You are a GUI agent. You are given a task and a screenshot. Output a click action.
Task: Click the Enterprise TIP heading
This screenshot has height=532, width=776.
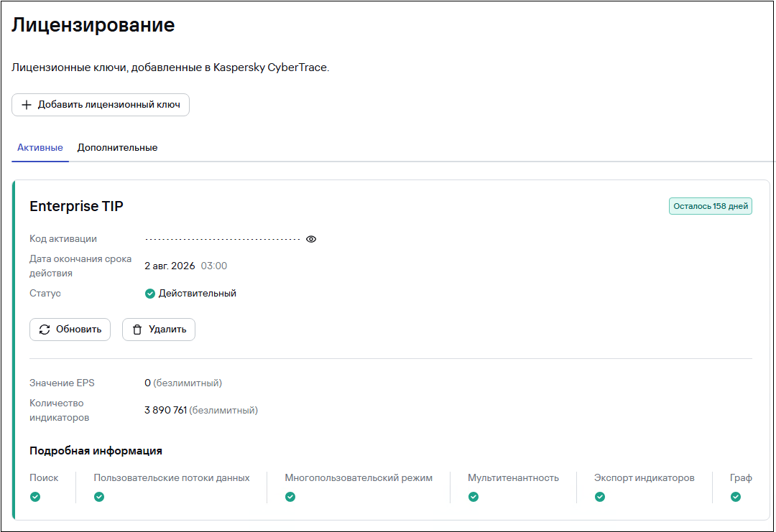[x=76, y=206]
